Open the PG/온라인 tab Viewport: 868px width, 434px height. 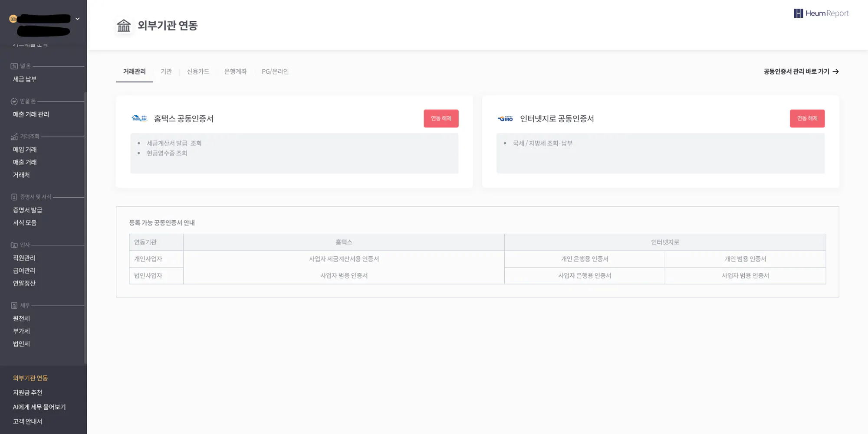pyautogui.click(x=275, y=72)
